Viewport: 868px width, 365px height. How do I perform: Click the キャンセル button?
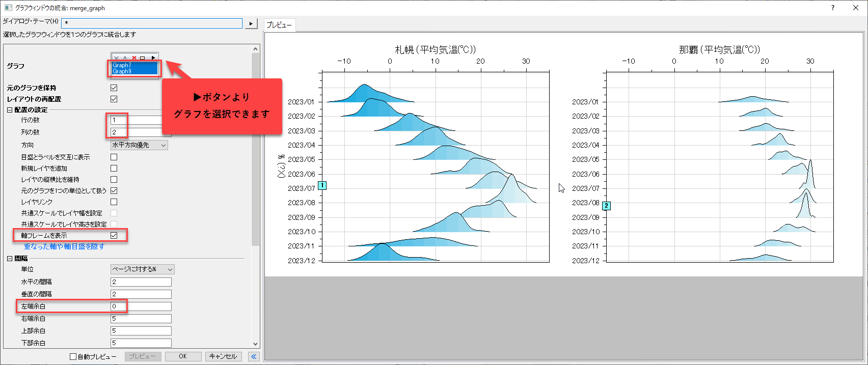point(223,356)
